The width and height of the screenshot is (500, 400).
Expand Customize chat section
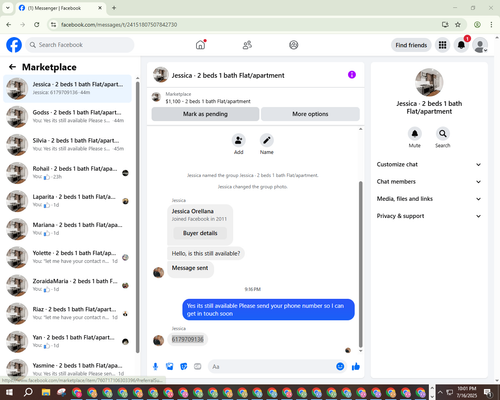(x=429, y=164)
